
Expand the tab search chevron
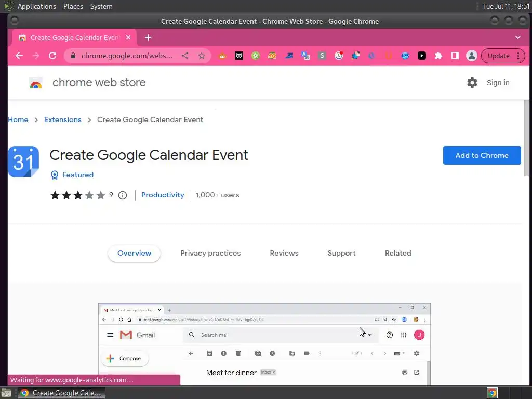point(518,37)
